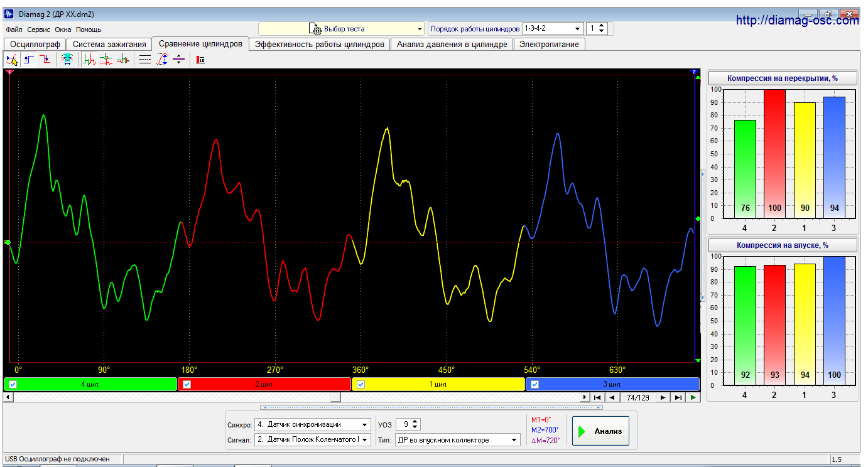Viewport: 868px width, 467px height.
Task: Uncheck the 1 цил. checkbox
Action: click(361, 385)
